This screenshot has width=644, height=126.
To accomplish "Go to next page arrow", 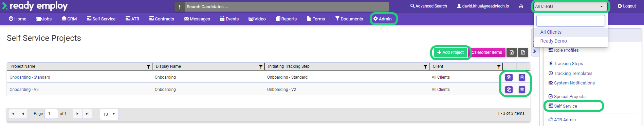I will [77, 114].
